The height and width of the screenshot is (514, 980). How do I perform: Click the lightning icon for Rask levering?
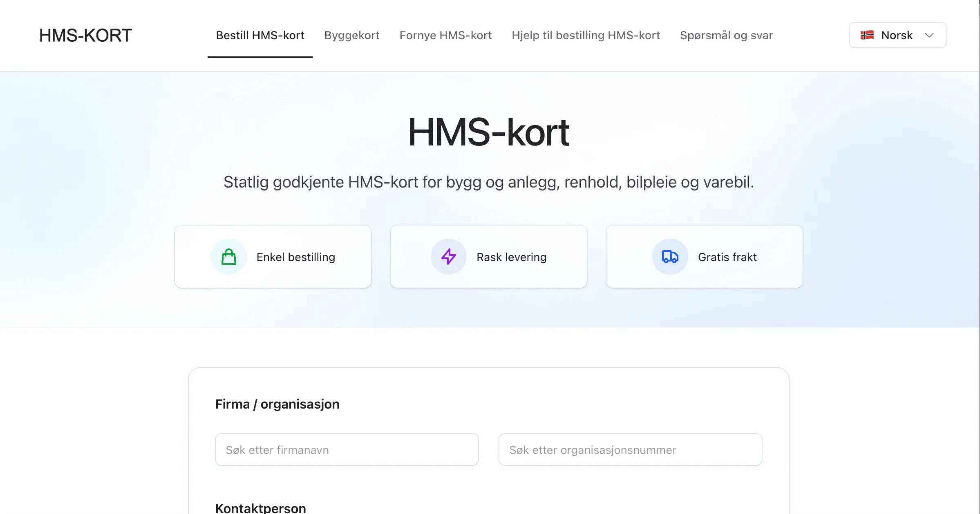coord(448,257)
